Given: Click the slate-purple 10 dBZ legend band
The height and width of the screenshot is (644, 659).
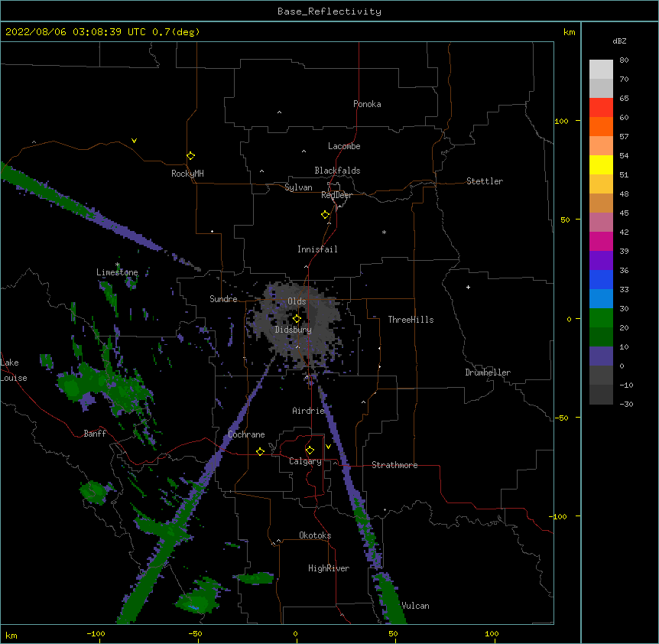Looking at the screenshot, I should click(x=601, y=356).
